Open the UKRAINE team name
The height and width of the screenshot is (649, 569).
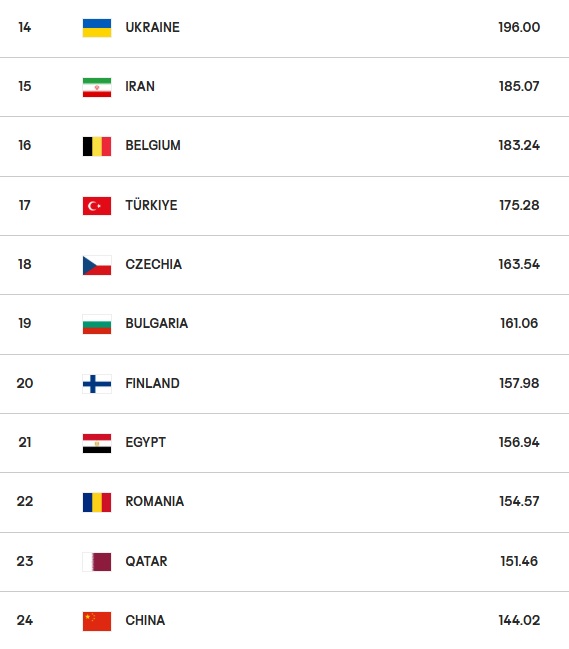coord(153,27)
